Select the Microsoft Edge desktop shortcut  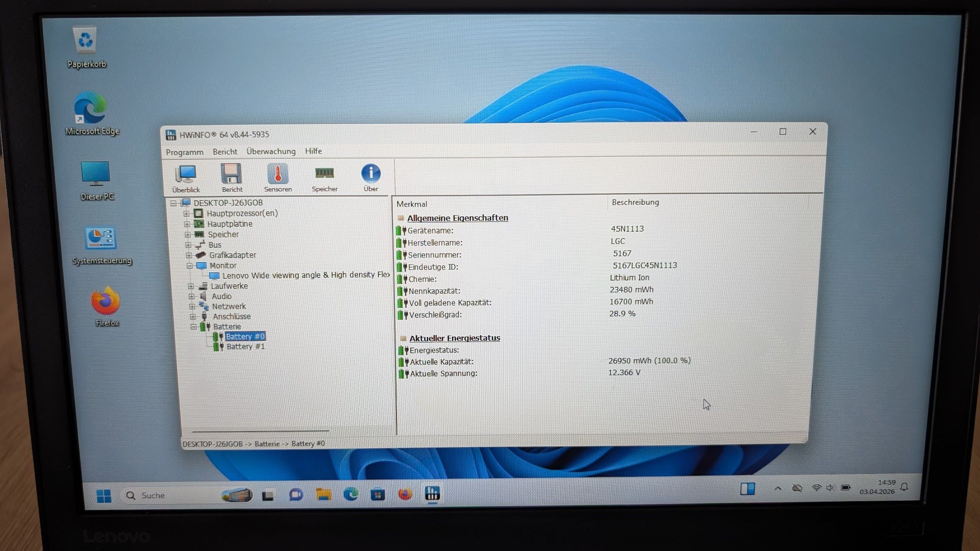coord(92,114)
